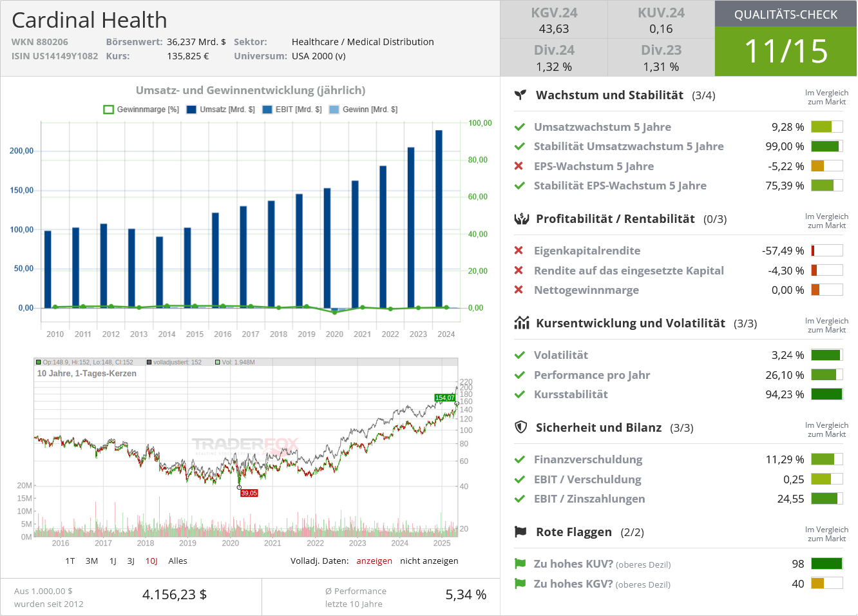Click the green check beside Kursstabilität

519,394
